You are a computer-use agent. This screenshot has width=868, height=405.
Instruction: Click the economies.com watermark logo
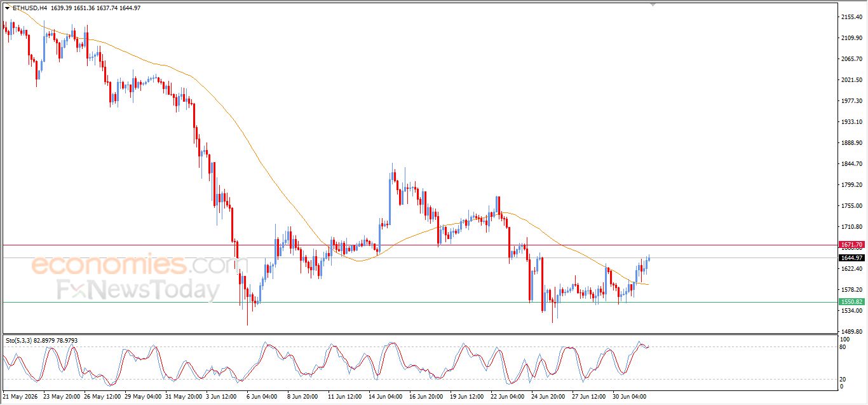point(131,264)
